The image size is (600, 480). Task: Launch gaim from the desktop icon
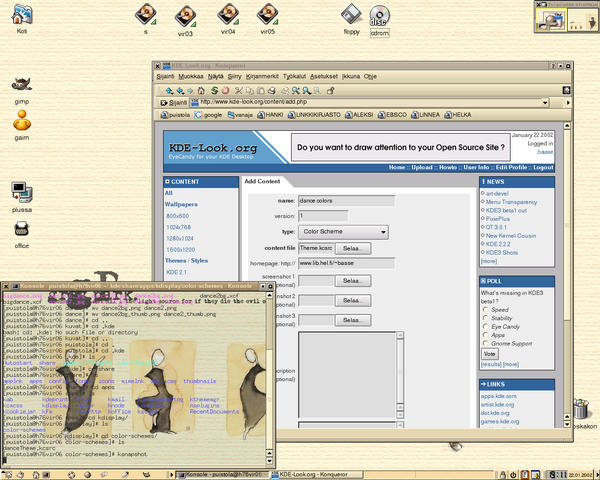[x=22, y=125]
